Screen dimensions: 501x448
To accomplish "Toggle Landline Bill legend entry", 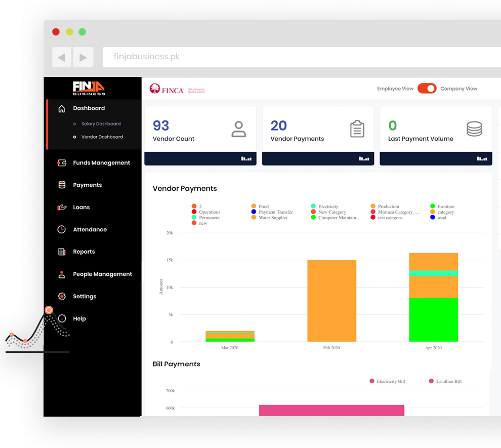I will (445, 381).
